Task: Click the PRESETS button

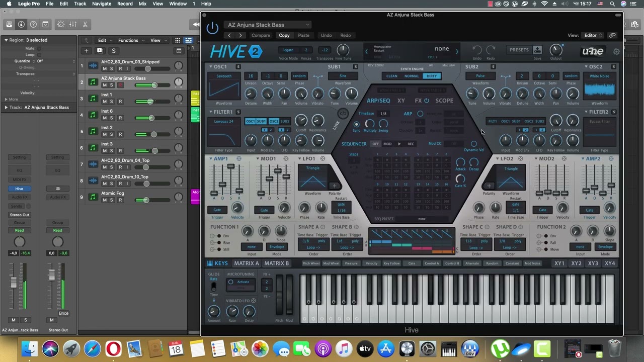Action: pos(519,50)
